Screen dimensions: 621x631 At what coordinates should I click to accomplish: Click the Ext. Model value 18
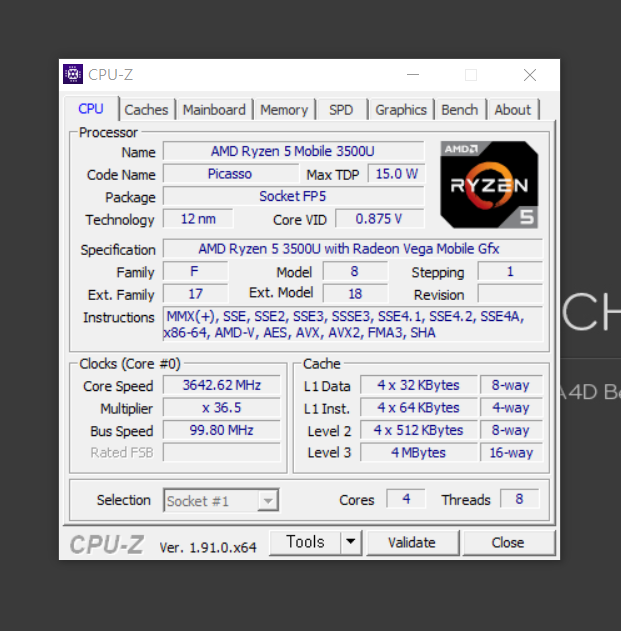[355, 294]
